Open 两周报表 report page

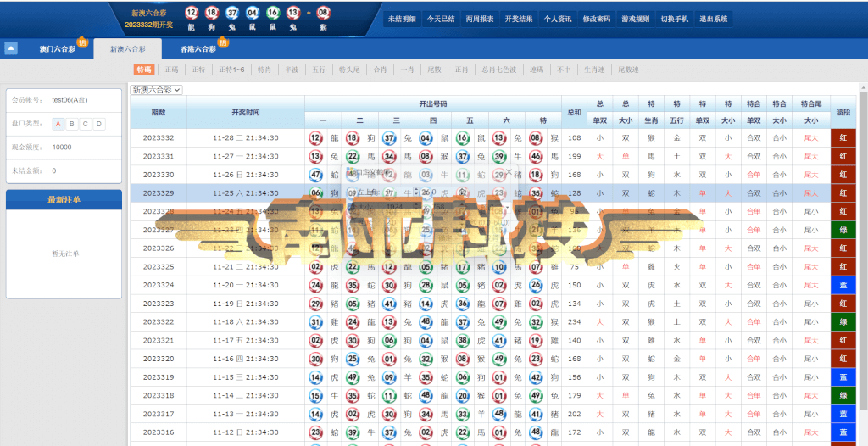pos(480,19)
